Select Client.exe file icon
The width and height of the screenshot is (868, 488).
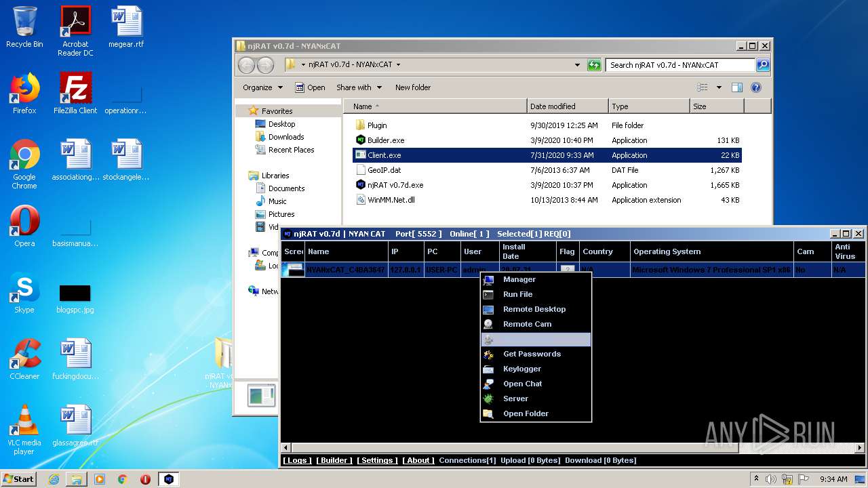pyautogui.click(x=361, y=155)
